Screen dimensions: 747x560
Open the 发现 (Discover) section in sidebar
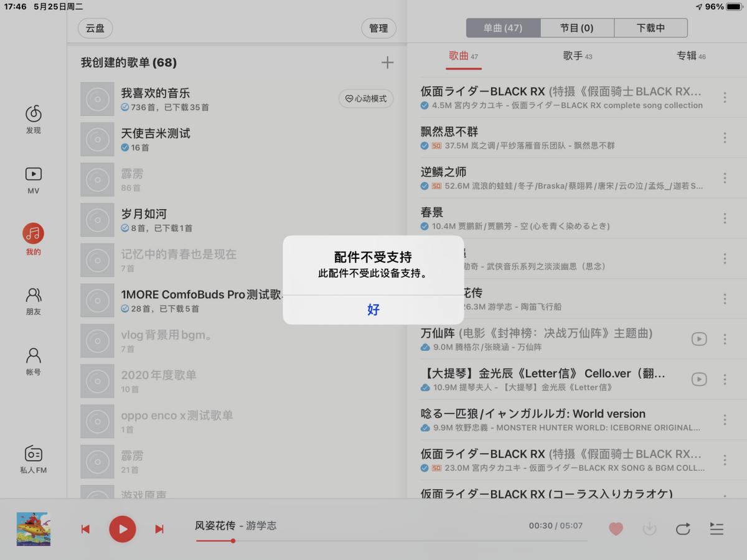[33, 118]
